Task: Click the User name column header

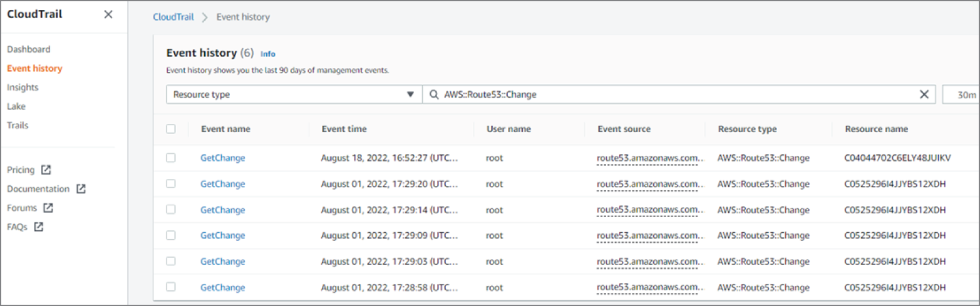Action: click(x=508, y=129)
